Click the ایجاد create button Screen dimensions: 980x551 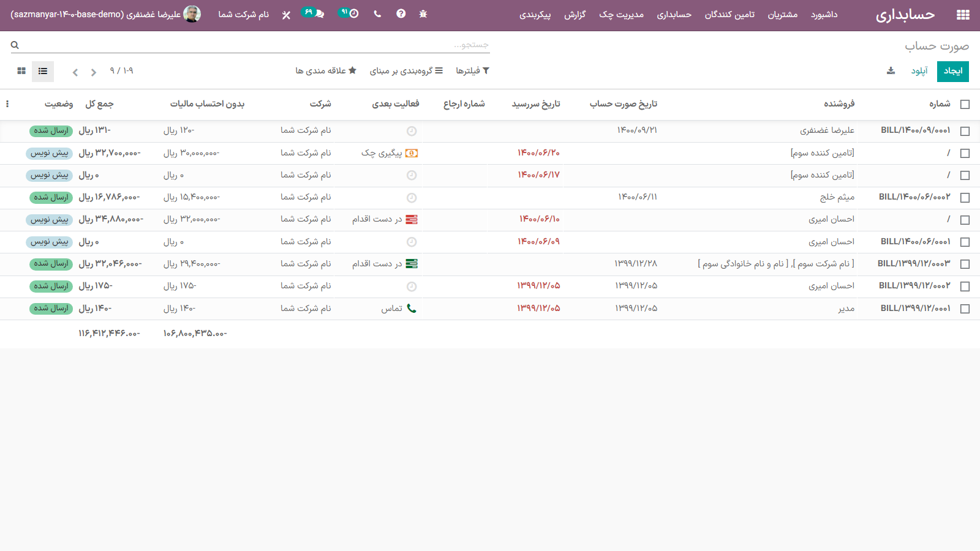click(x=952, y=71)
